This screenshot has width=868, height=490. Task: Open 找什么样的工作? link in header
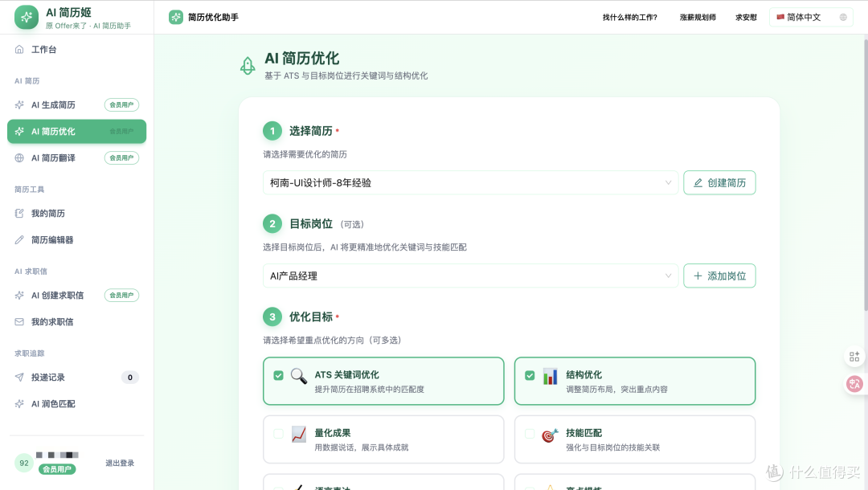coord(630,17)
